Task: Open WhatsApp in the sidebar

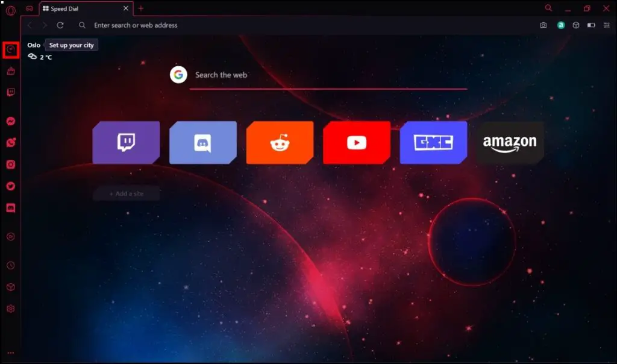Action: click(11, 142)
